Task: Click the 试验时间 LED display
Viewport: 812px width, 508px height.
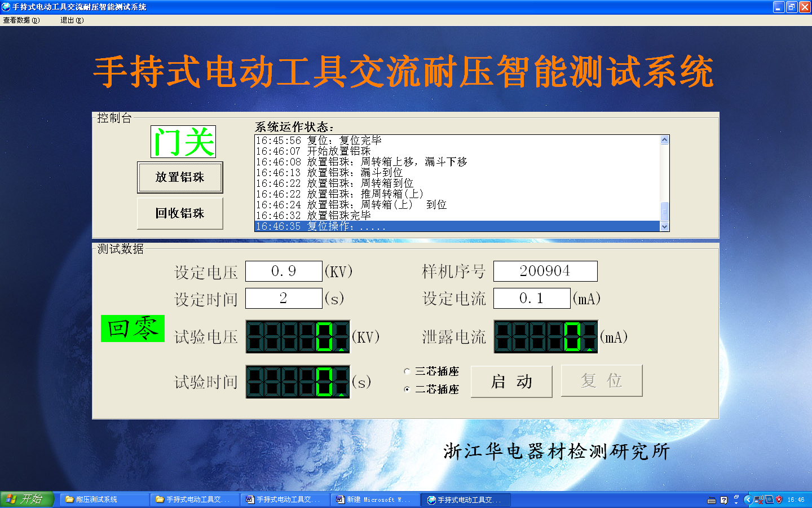Action: [298, 382]
